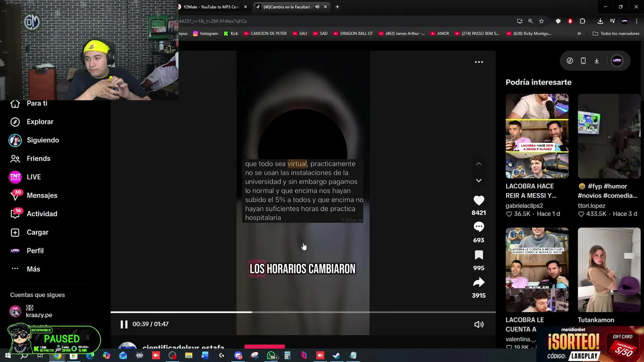644x362 pixels.
Task: Open the zoom magnifier in address bar
Action: 530,21
